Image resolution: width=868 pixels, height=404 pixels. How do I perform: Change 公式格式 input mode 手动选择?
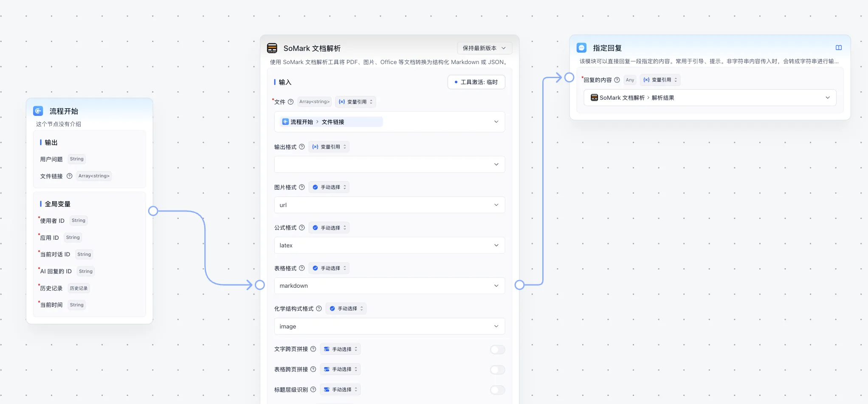click(329, 228)
